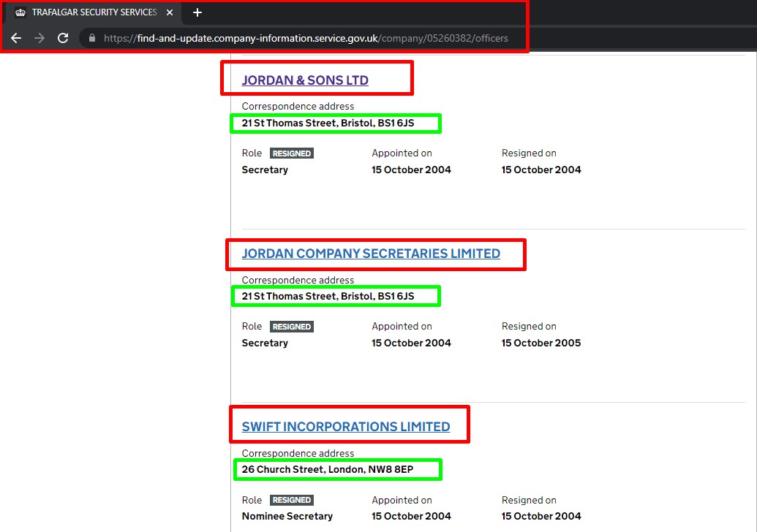Image resolution: width=757 pixels, height=532 pixels.
Task: Focus the address bar URL field
Action: pyautogui.click(x=306, y=38)
